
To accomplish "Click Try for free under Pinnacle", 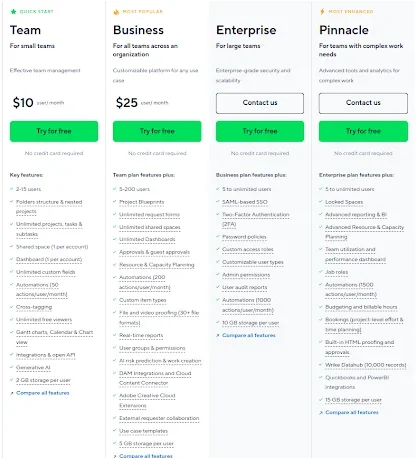I will [x=363, y=131].
